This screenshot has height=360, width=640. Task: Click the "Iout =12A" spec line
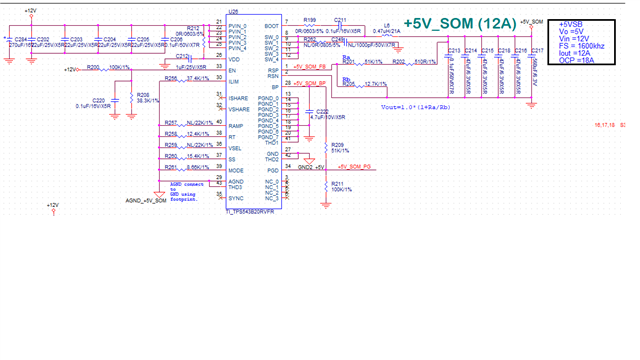574,53
